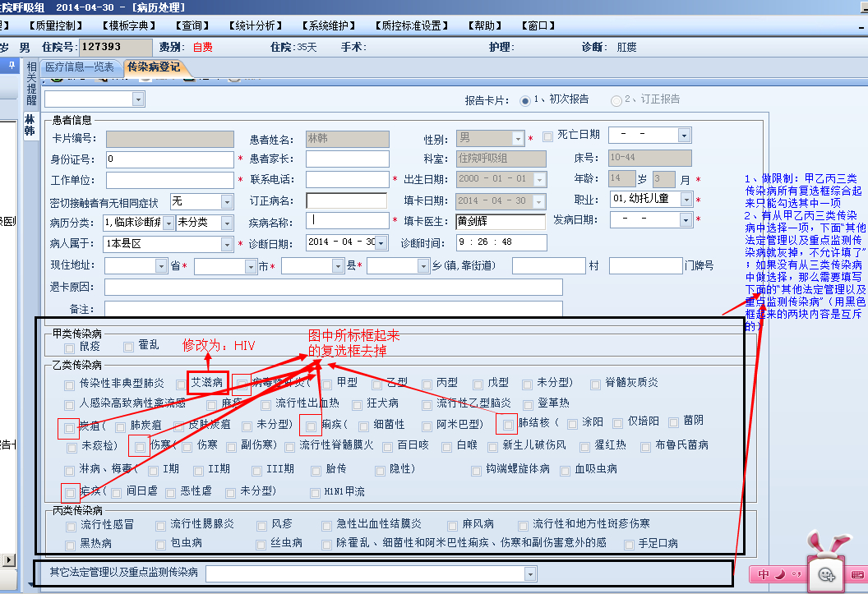The height and width of the screenshot is (594, 868).
Task: Check the 死亡日期 checkbox
Action: [x=547, y=136]
